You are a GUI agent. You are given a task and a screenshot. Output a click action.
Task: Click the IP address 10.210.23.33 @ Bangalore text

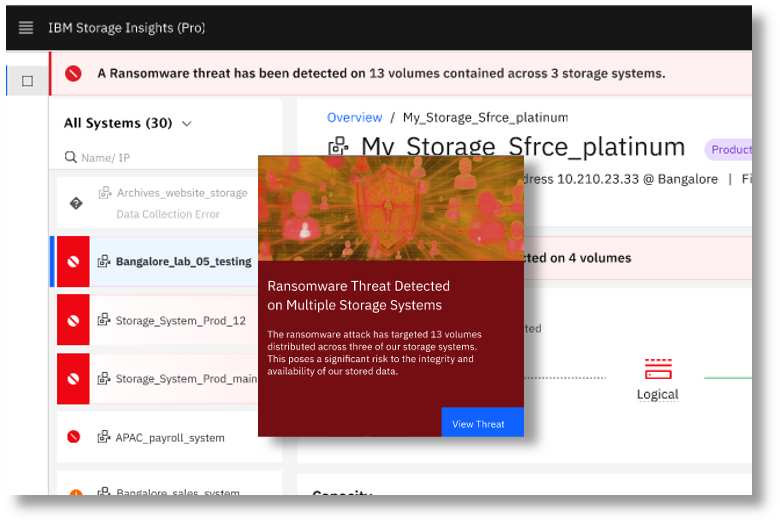click(637, 179)
